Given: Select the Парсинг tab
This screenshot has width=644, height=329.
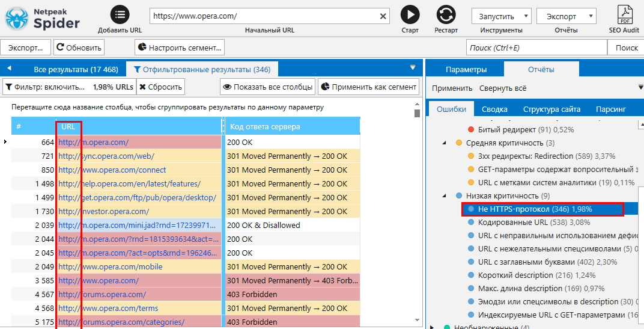Looking at the screenshot, I should coord(611,109).
